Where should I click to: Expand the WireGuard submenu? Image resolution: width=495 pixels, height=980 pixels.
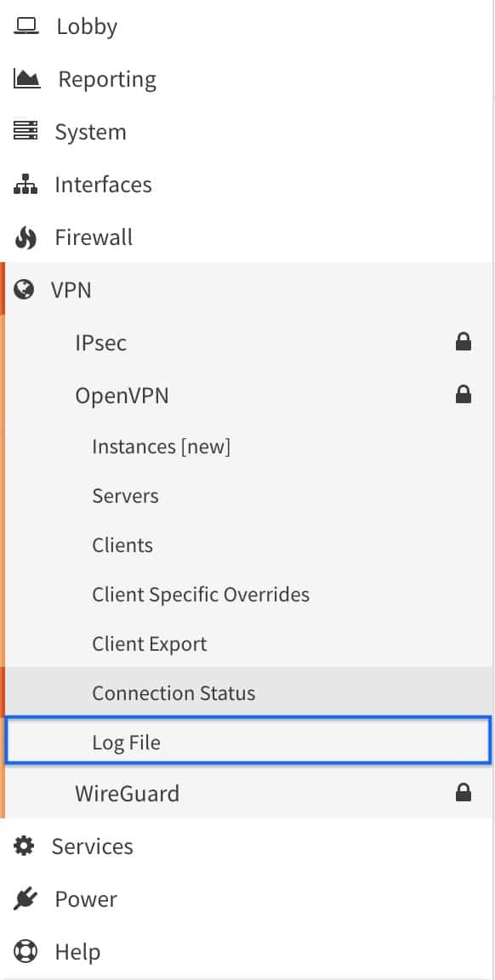(x=248, y=793)
